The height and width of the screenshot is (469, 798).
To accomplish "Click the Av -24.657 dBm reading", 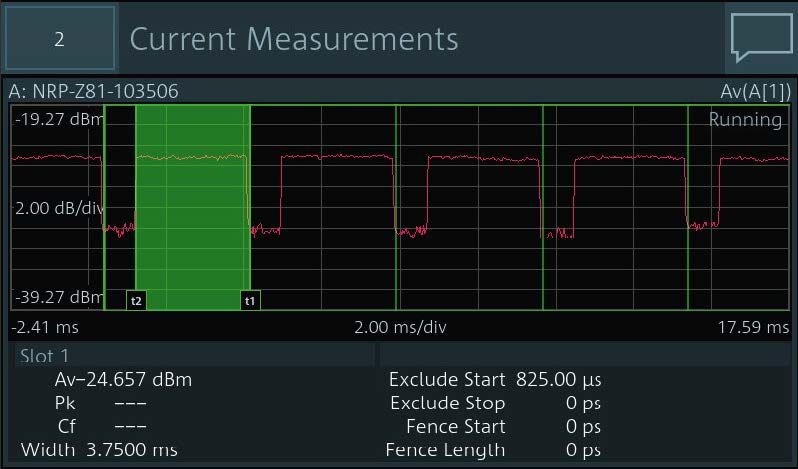I will (122, 380).
